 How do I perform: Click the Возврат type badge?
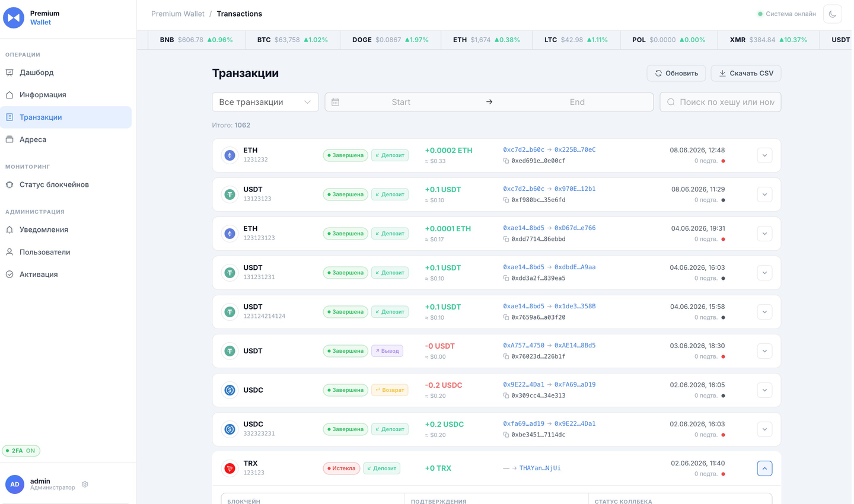pyautogui.click(x=390, y=390)
